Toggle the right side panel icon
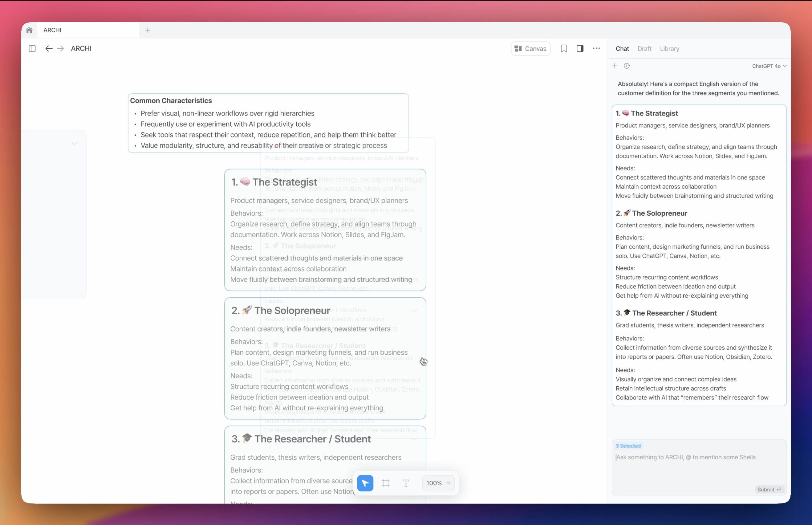Image resolution: width=812 pixels, height=525 pixels. (580, 48)
